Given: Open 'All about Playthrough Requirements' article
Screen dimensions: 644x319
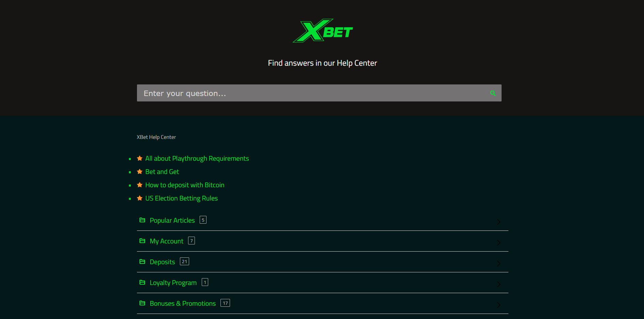Looking at the screenshot, I should pos(197,159).
